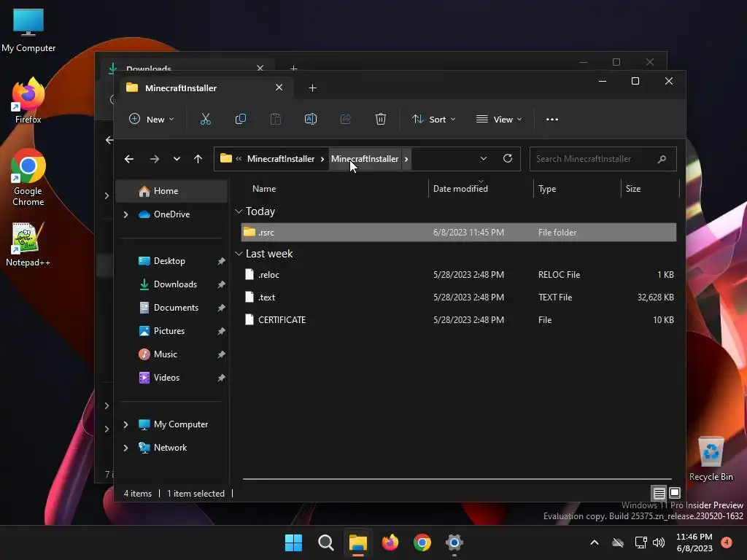This screenshot has height=560, width=747.
Task: Open the New item dropdown
Action: click(x=152, y=119)
